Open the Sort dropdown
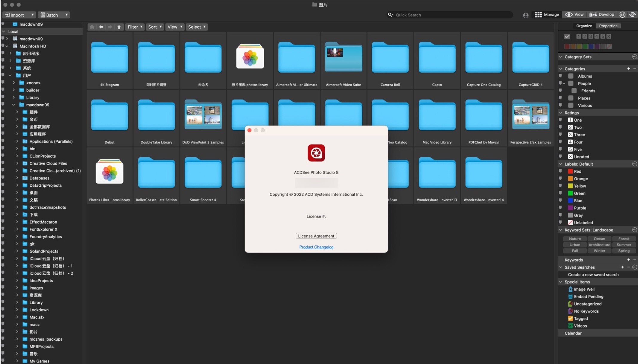638x364 pixels. pyautogui.click(x=155, y=27)
